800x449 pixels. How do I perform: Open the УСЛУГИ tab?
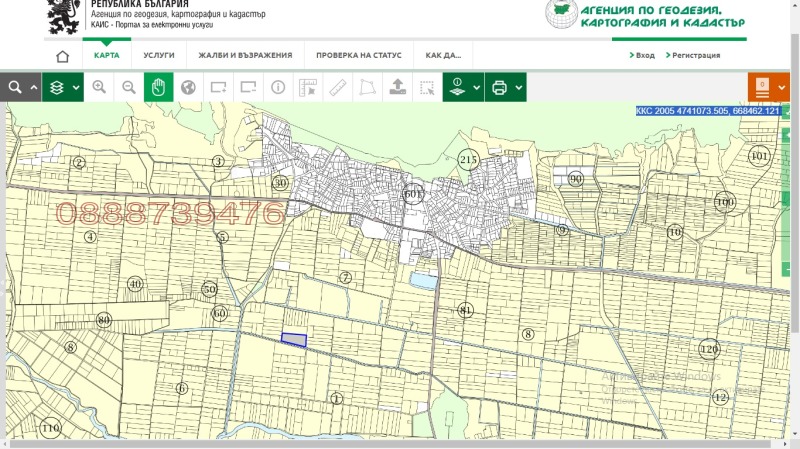pos(159,56)
